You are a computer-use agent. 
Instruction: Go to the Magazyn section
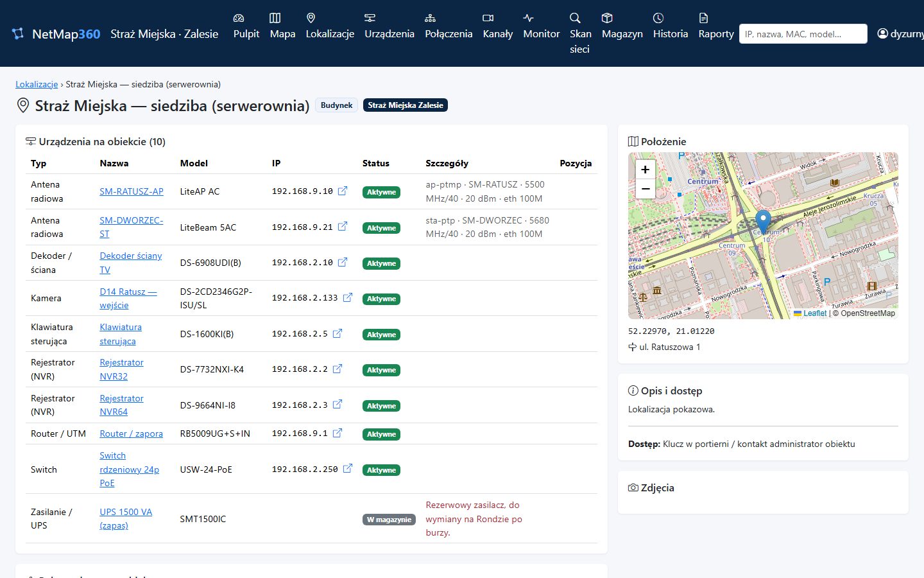(622, 26)
